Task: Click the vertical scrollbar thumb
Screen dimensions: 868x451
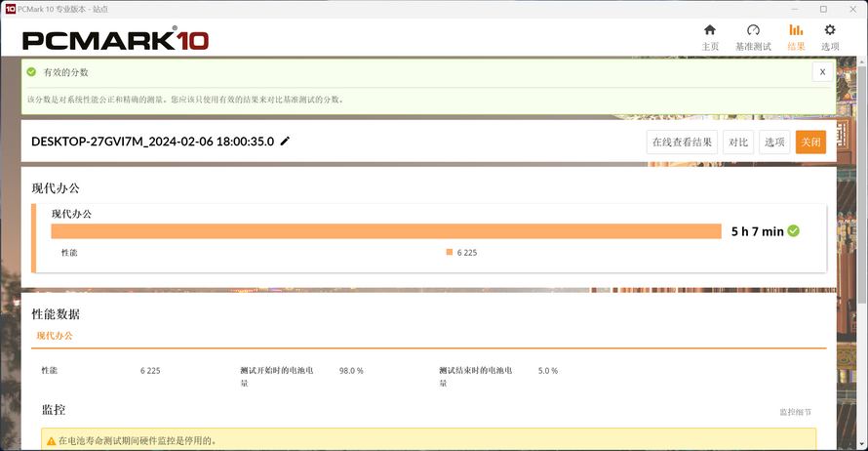Action: 862,184
